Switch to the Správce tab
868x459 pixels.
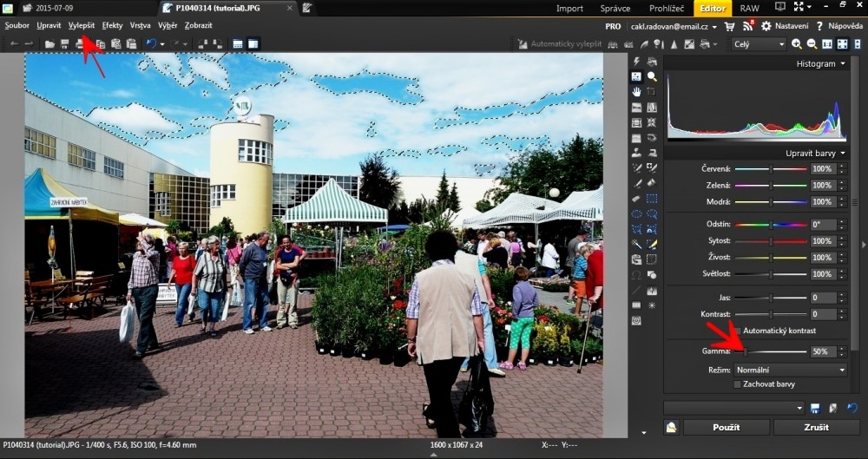tap(615, 9)
